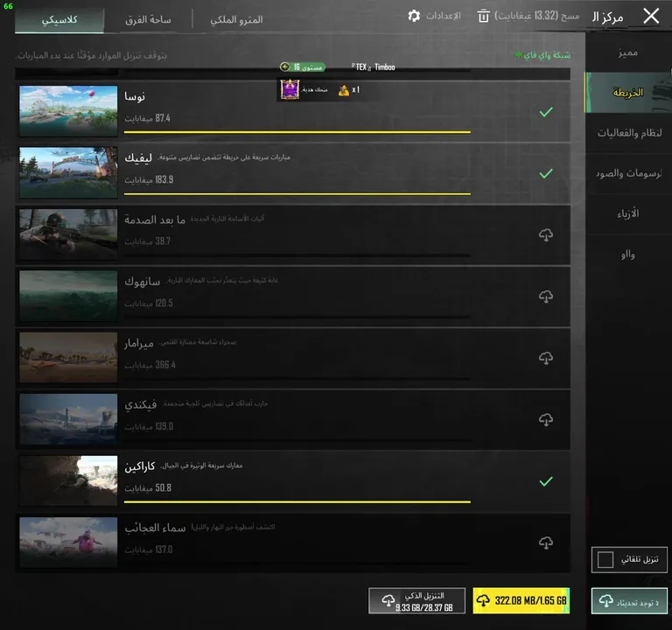The height and width of the screenshot is (630, 672).
Task: Click the الإعدادات settings label
Action: [443, 16]
